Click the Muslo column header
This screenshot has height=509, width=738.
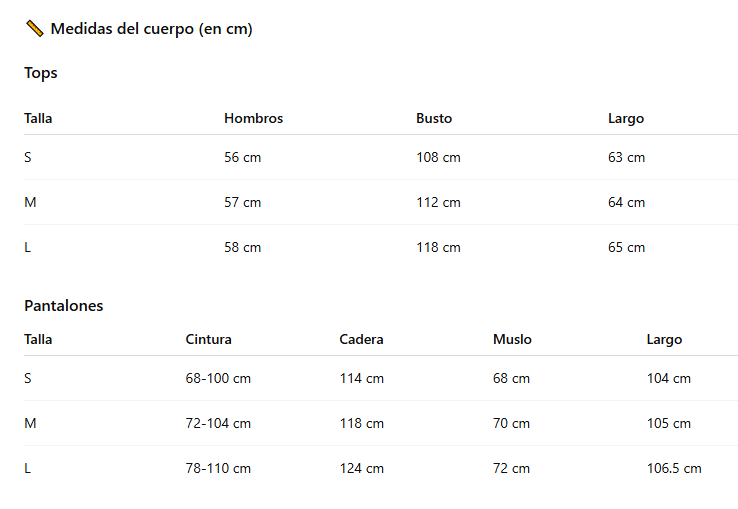point(513,339)
